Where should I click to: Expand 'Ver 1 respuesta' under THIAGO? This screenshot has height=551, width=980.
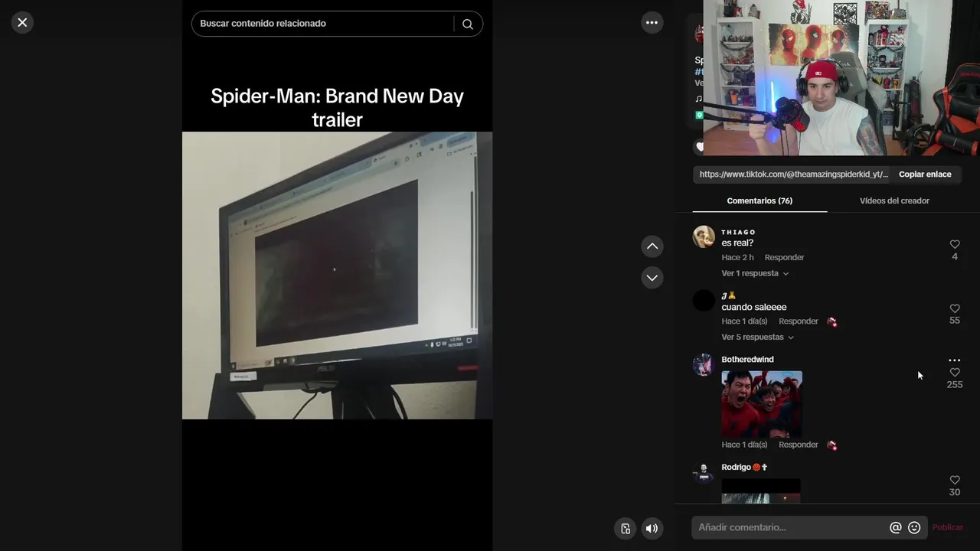(x=755, y=273)
